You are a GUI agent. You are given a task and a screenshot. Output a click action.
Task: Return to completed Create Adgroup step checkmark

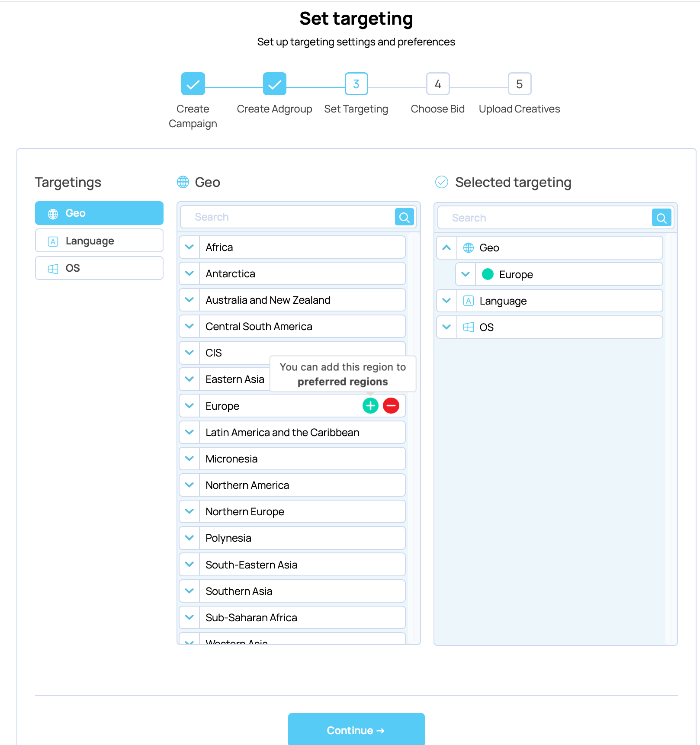point(275,84)
